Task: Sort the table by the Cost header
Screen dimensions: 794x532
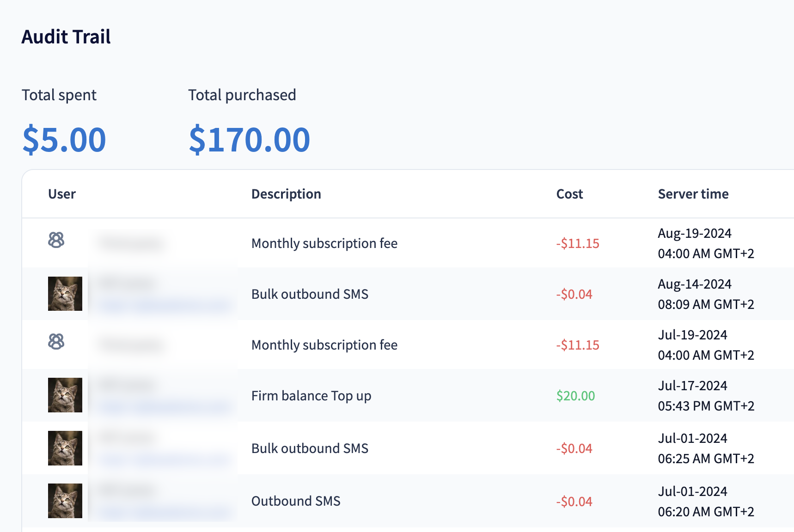Action: [569, 194]
